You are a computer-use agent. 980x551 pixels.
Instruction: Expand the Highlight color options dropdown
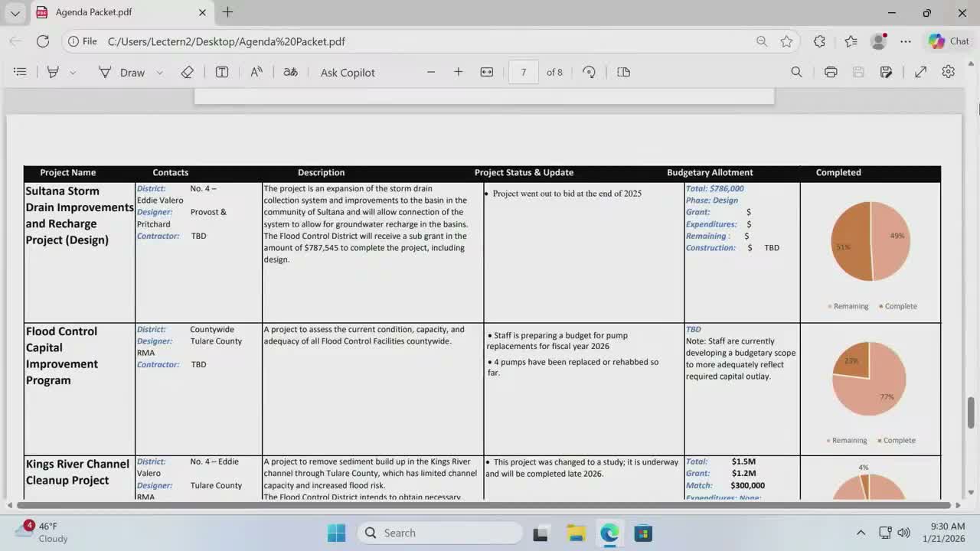[x=73, y=72]
